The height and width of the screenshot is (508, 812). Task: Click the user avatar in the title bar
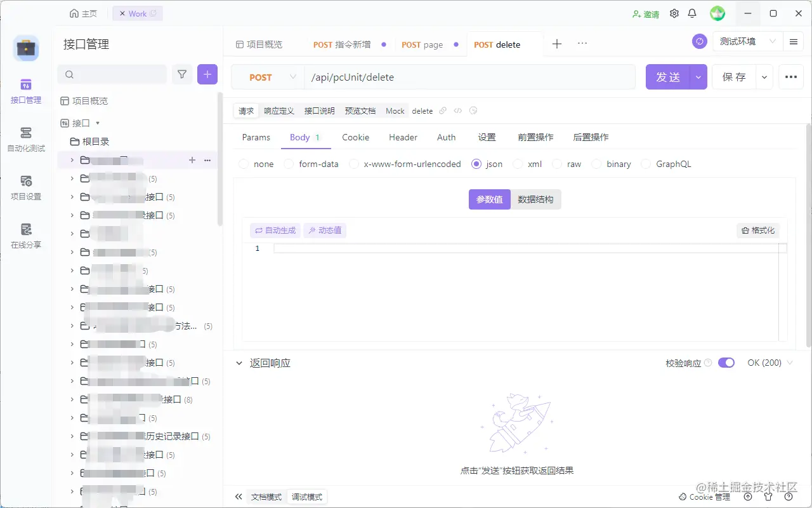717,13
